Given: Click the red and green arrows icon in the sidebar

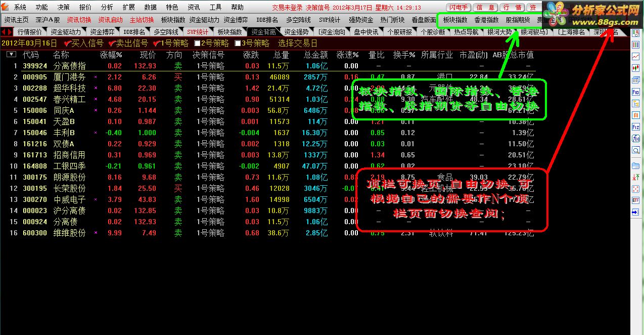Looking at the screenshot, I should pos(635,177).
